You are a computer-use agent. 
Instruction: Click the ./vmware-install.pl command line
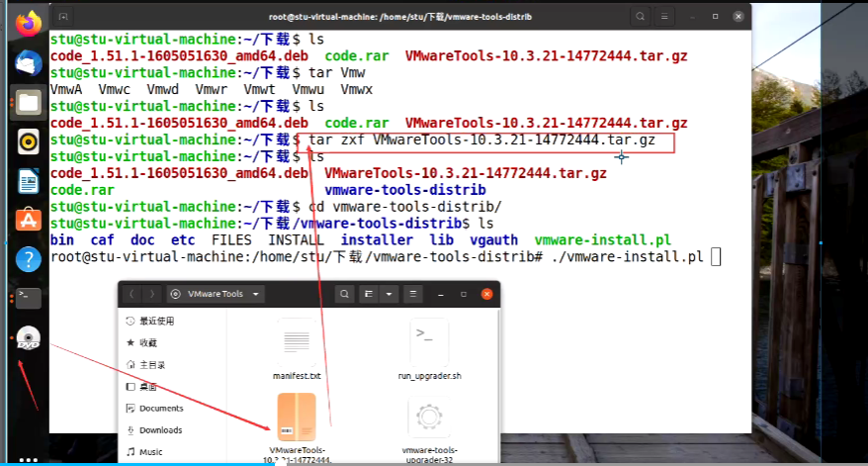click(628, 257)
